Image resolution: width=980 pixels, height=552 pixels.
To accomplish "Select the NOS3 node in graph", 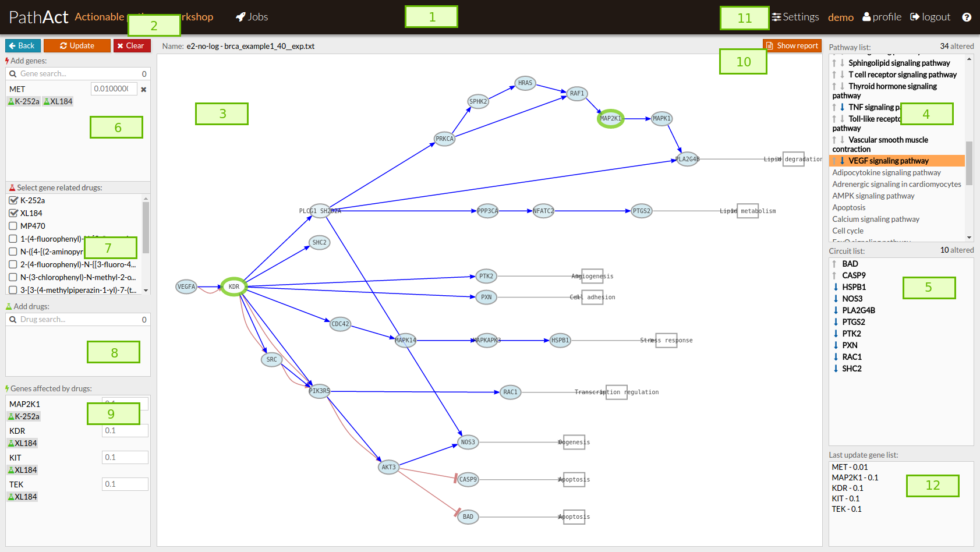I will (468, 442).
